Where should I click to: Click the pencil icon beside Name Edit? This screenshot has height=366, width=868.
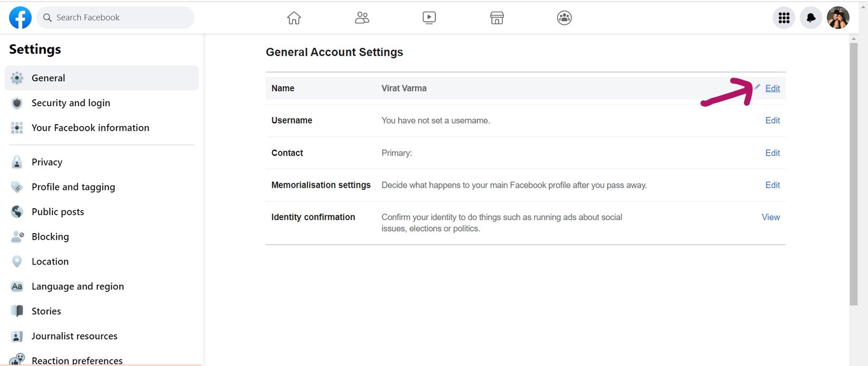[757, 87]
